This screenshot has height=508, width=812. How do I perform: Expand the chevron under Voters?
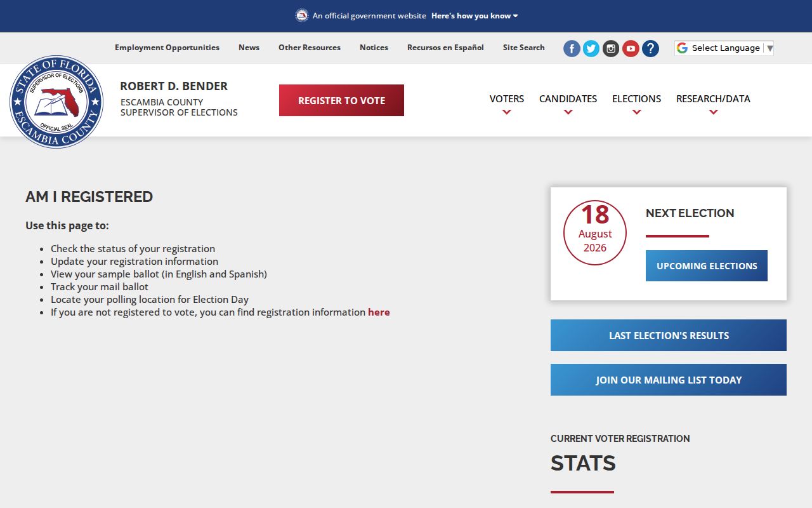coord(506,112)
